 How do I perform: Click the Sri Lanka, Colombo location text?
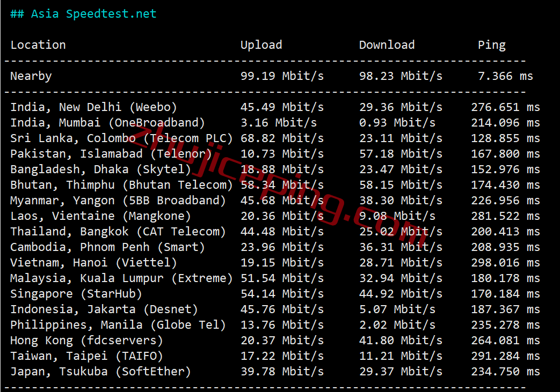point(73,138)
